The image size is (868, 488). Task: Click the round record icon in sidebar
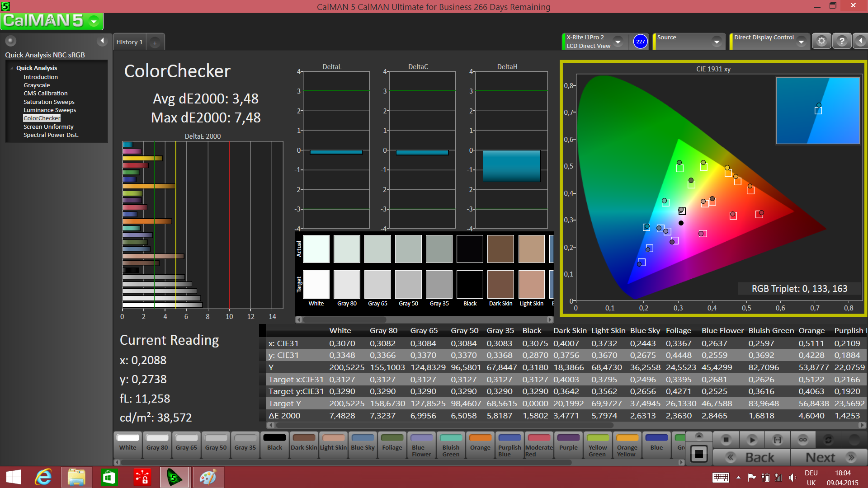pyautogui.click(x=10, y=41)
